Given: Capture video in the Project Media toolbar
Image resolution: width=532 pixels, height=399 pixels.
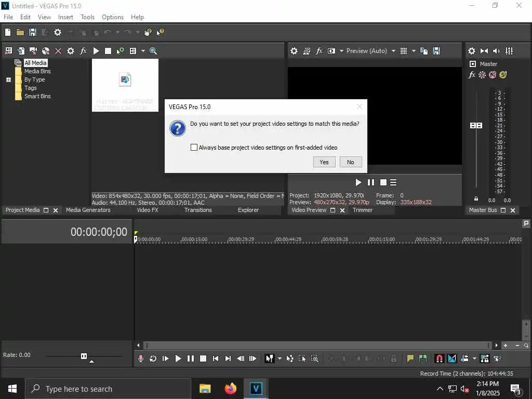Looking at the screenshot, I should [x=33, y=51].
